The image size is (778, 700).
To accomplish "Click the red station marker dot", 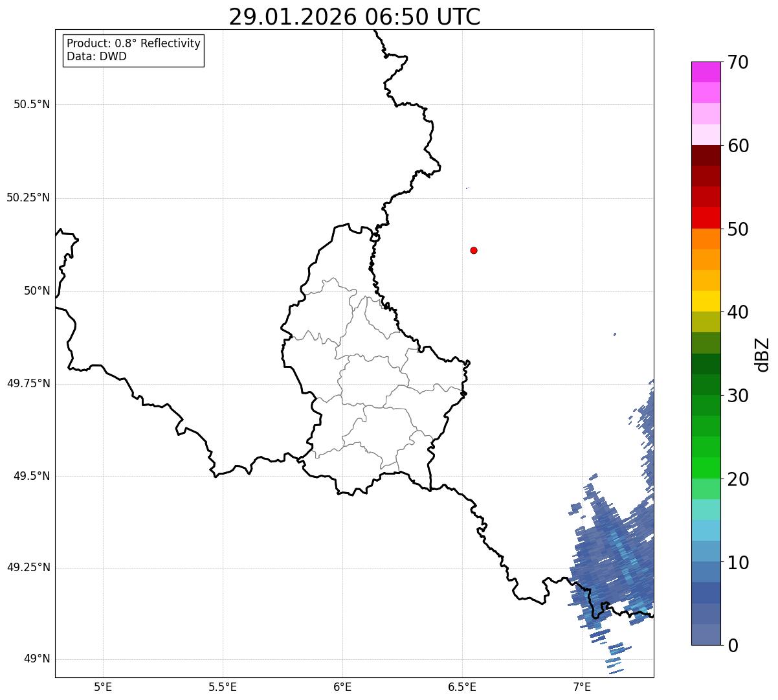I will coord(474,250).
